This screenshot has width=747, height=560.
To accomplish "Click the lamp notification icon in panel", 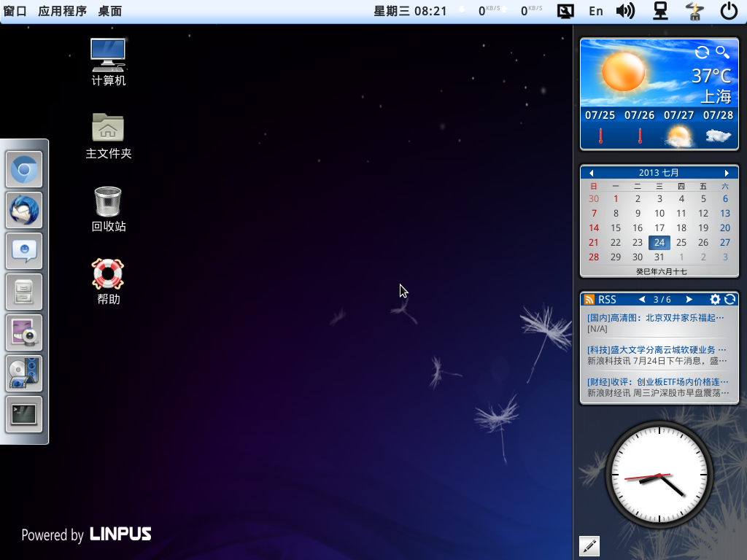I will click(695, 11).
